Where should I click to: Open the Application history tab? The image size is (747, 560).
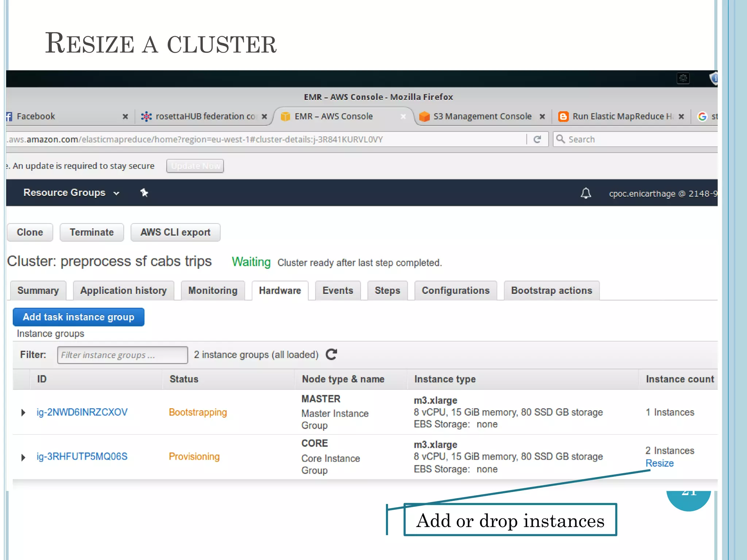click(x=124, y=291)
